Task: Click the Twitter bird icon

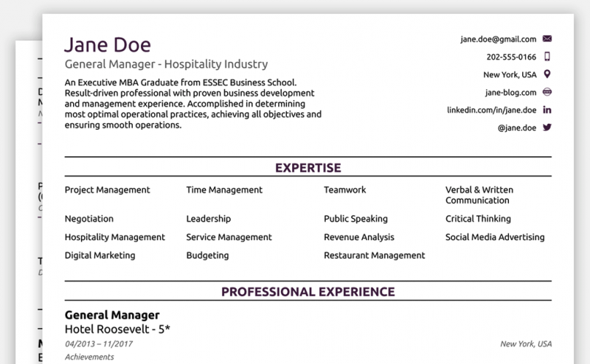Action: (x=547, y=127)
